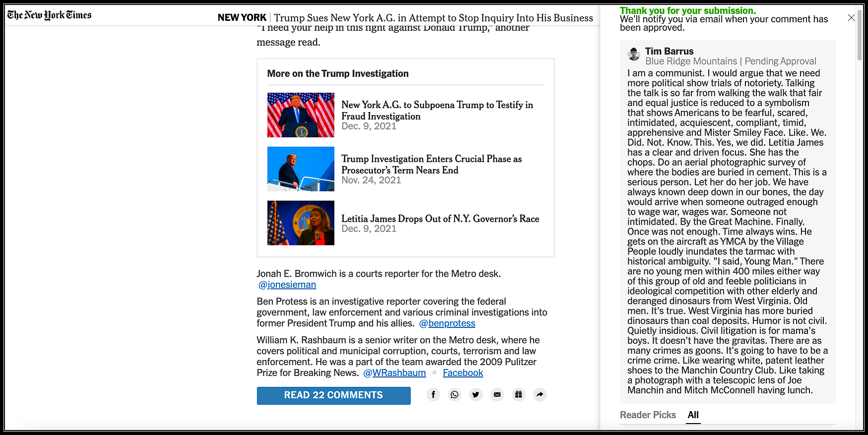The image size is (868, 435).
Task: Click Letitia James photo thumbnail
Action: click(301, 223)
